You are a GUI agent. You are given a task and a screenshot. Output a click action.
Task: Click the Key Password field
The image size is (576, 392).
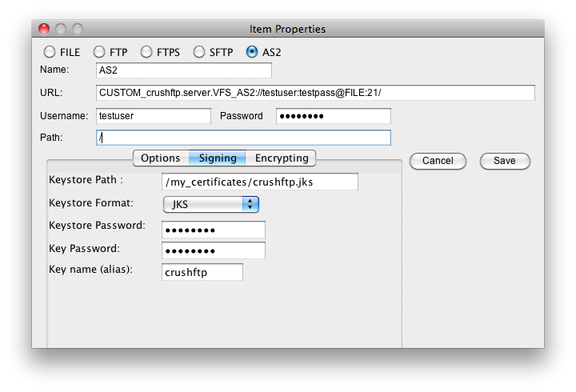click(x=213, y=250)
